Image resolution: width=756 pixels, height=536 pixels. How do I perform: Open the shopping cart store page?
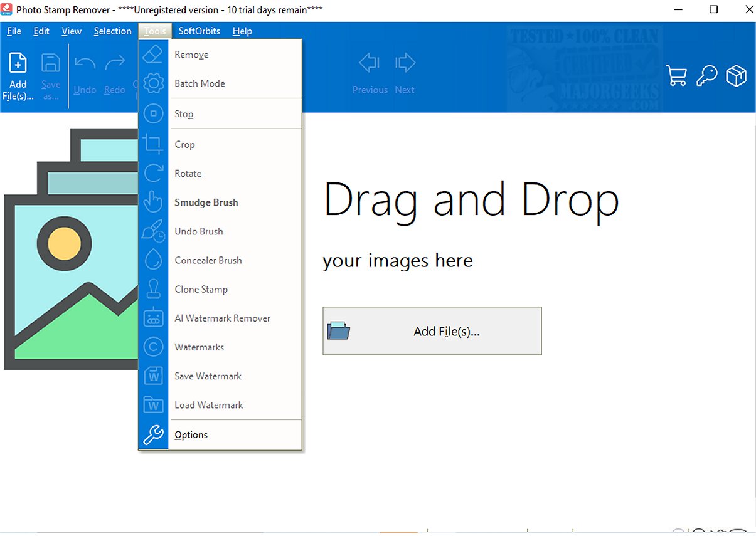tap(676, 75)
